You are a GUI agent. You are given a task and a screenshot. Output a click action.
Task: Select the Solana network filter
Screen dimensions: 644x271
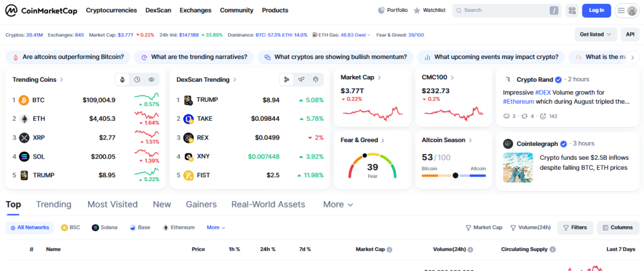click(x=105, y=228)
